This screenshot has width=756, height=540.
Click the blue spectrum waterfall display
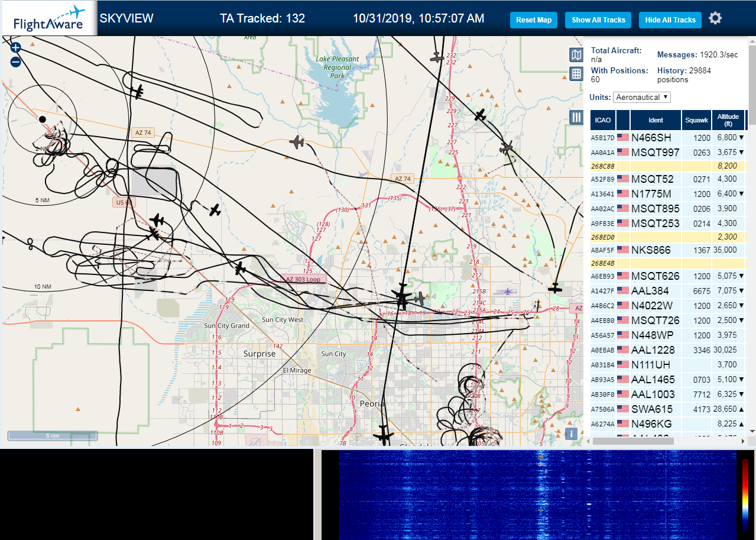coord(537,494)
